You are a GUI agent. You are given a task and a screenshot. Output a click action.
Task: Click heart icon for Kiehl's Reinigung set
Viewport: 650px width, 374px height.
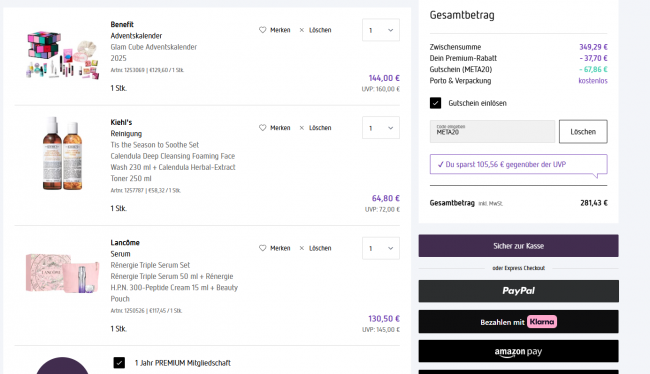coord(262,128)
